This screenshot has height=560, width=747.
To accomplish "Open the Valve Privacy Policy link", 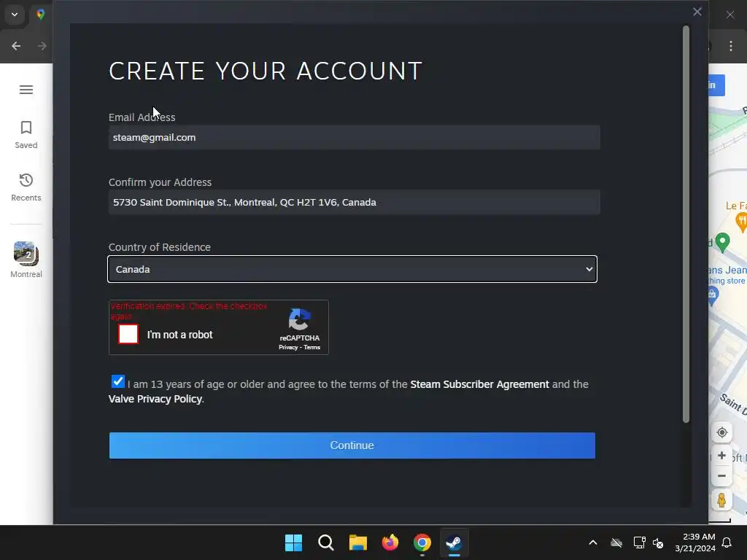I will [155, 399].
